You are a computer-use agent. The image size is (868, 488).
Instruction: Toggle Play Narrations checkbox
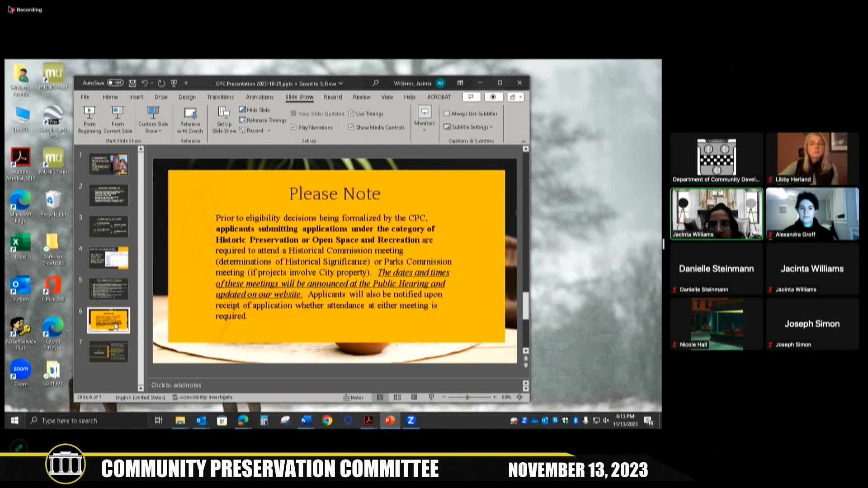pos(293,127)
